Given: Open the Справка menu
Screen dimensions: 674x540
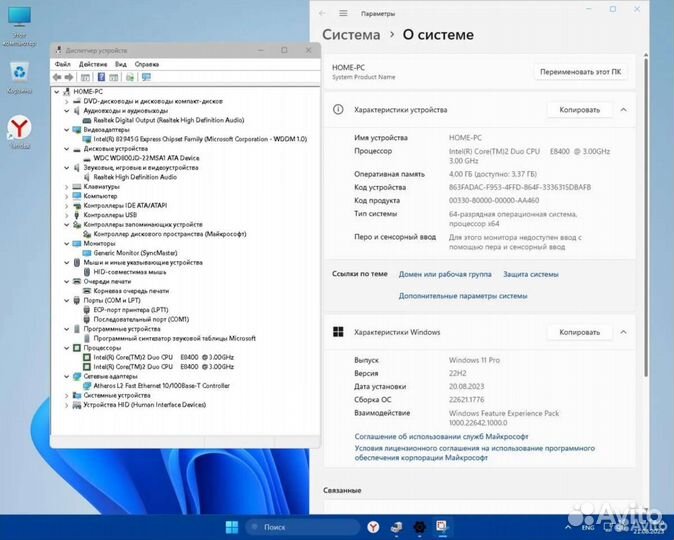Looking at the screenshot, I should 147,64.
